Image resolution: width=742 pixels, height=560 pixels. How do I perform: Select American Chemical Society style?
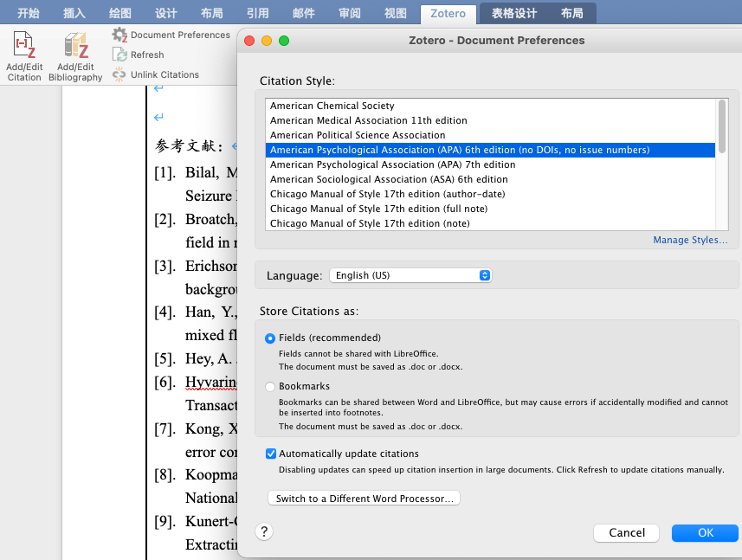tap(490, 106)
